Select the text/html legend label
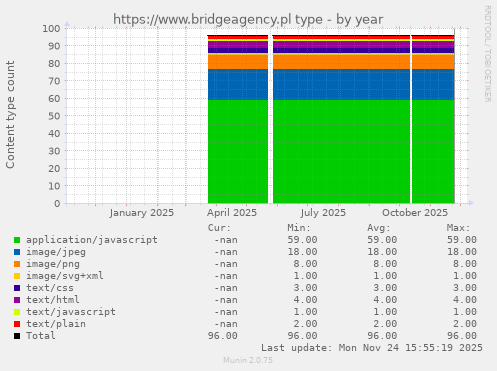 [53, 300]
